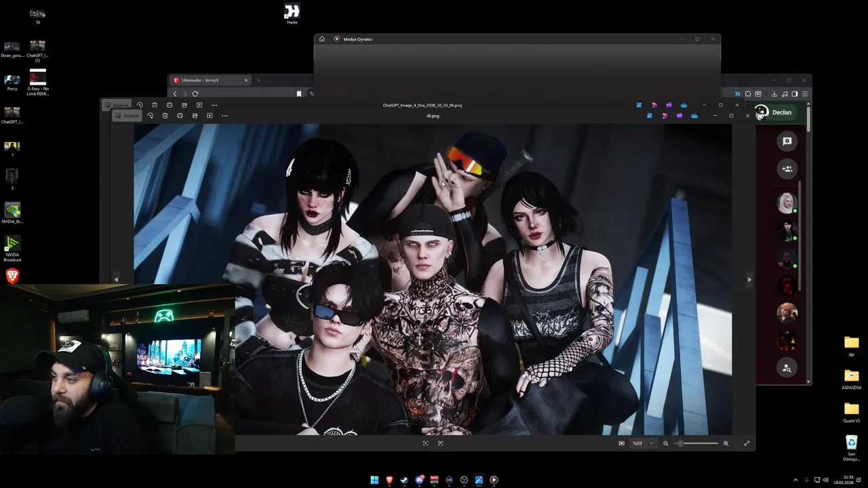This screenshot has width=868, height=488.
Task: Click home icon in Medya Oynatıcı window
Action: tap(322, 39)
